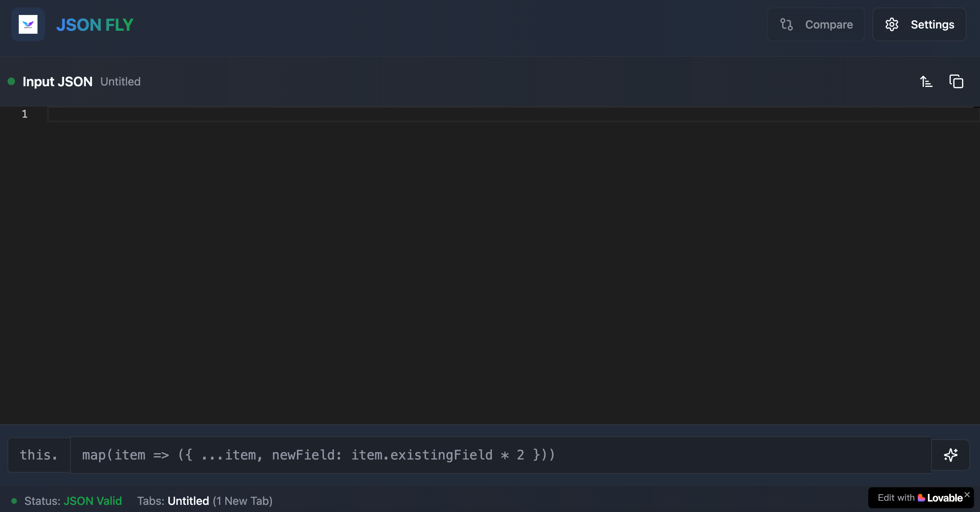
Task: Open Settings via the gear icon
Action: (x=892, y=24)
